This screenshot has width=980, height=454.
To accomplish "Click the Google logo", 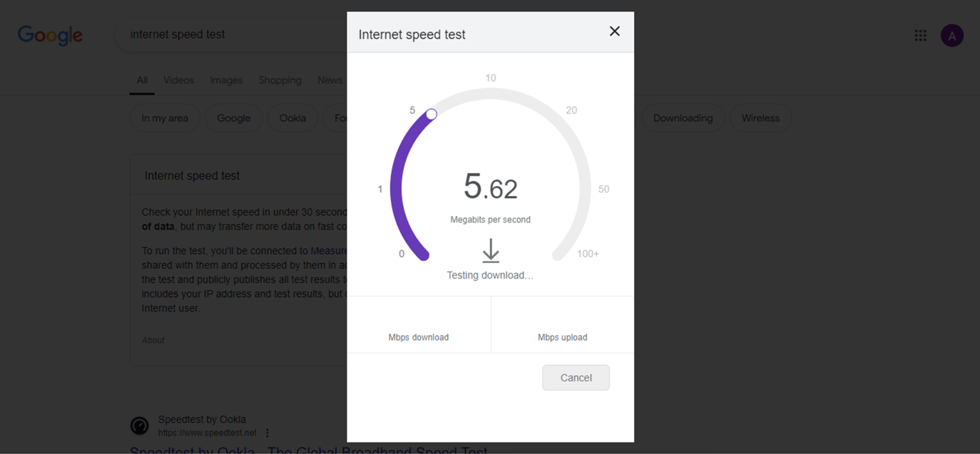I will click(50, 35).
